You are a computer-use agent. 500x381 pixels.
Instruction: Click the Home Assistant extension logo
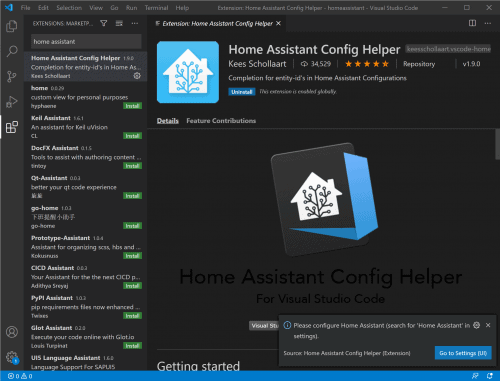pos(188,72)
